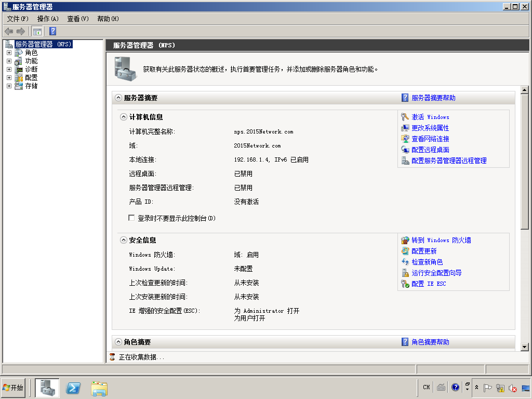The width and height of the screenshot is (532, 399).
Task: Click 转到 Windows 防火墙 link
Action: pyautogui.click(x=441, y=240)
